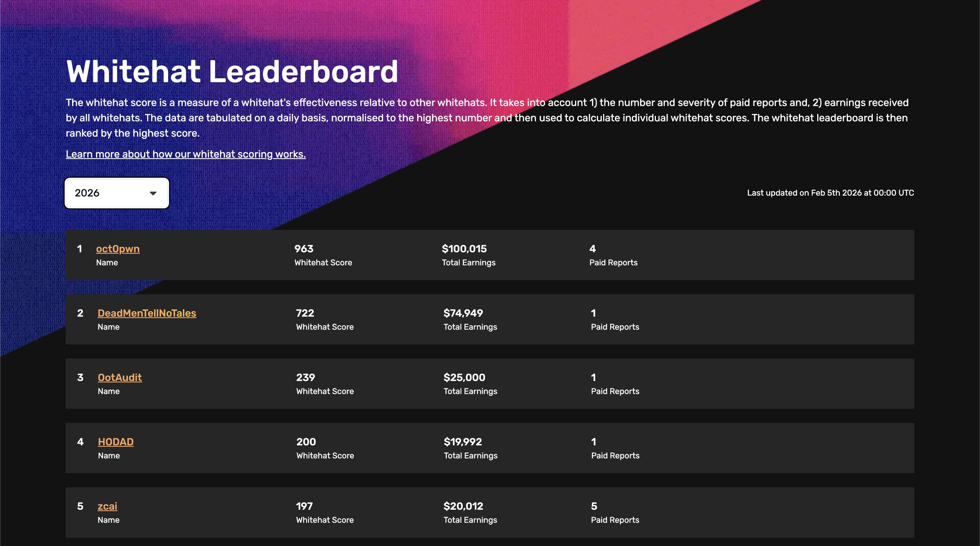Click the $100,015 total earnings value

point(464,249)
